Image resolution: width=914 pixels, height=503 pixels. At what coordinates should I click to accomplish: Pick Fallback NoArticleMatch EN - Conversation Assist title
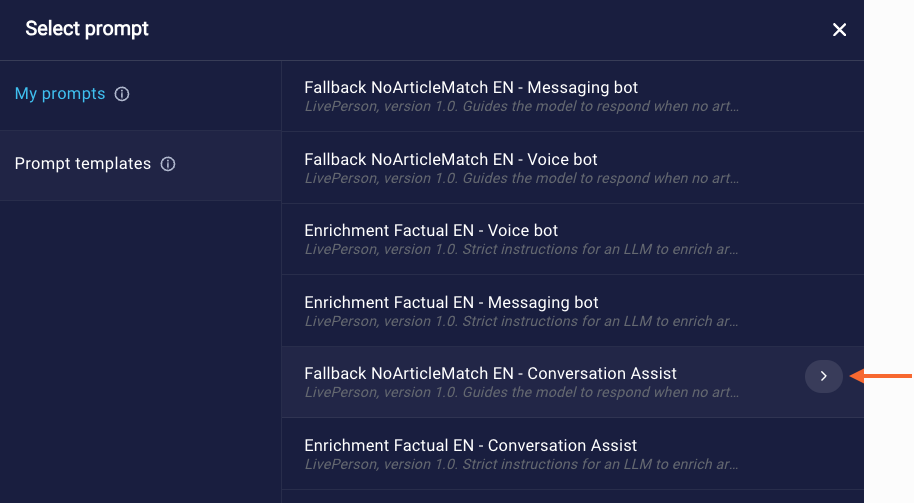point(490,373)
